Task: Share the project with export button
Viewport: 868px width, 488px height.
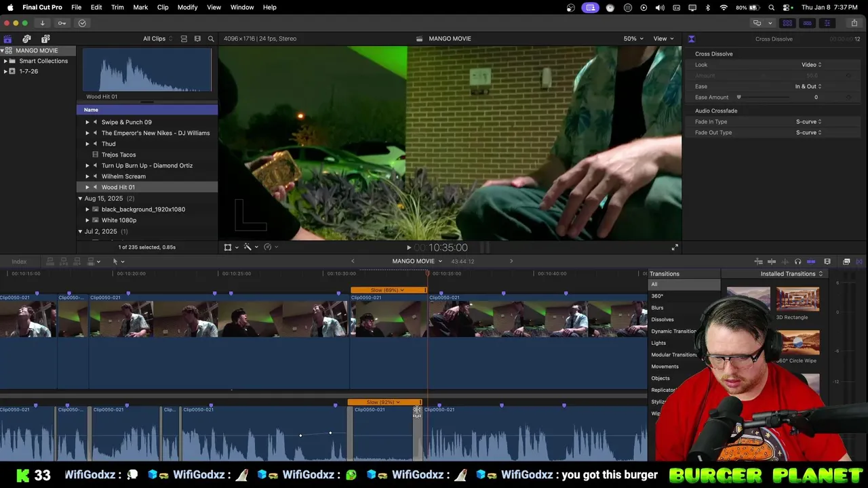Action: pos(854,23)
